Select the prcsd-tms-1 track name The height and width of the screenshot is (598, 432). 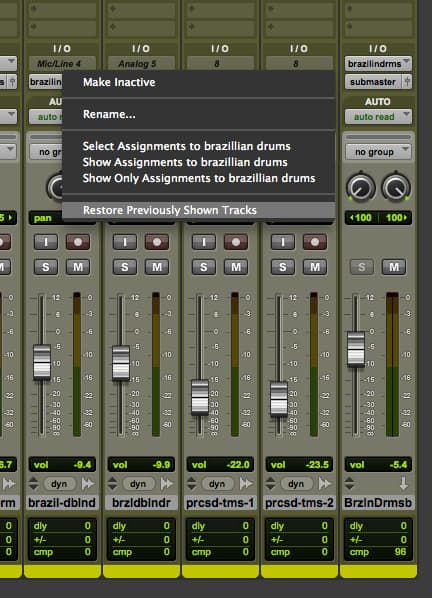tap(220, 503)
